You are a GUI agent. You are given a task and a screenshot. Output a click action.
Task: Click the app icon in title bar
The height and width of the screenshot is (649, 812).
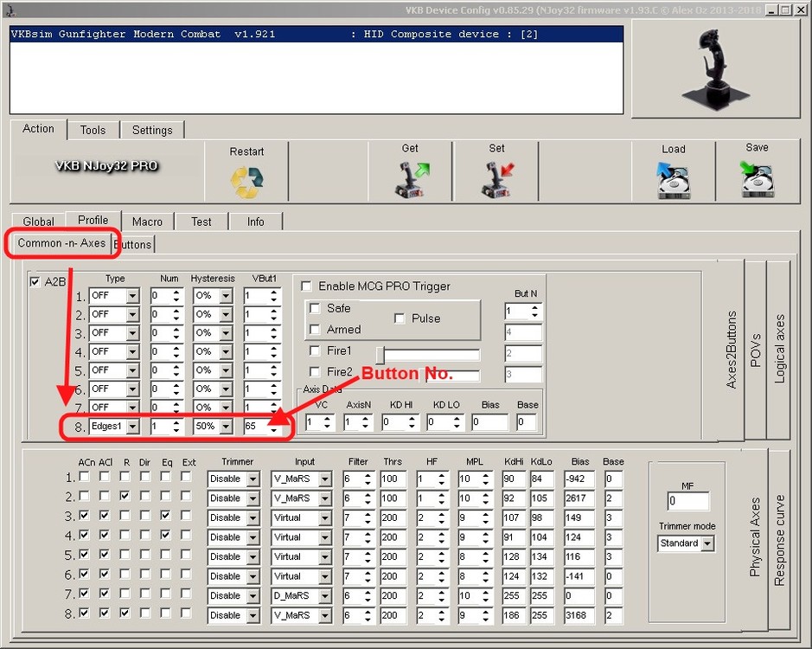[10, 10]
